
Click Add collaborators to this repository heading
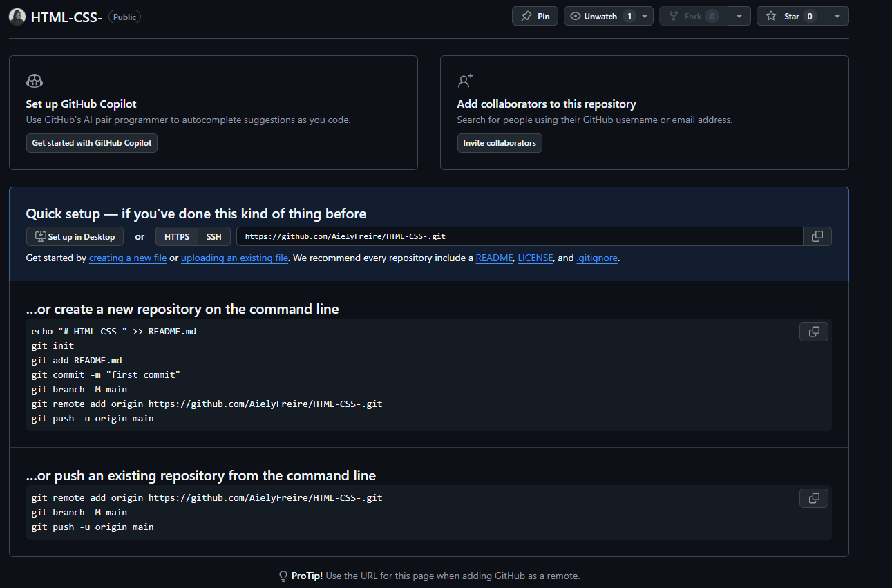[x=547, y=104]
